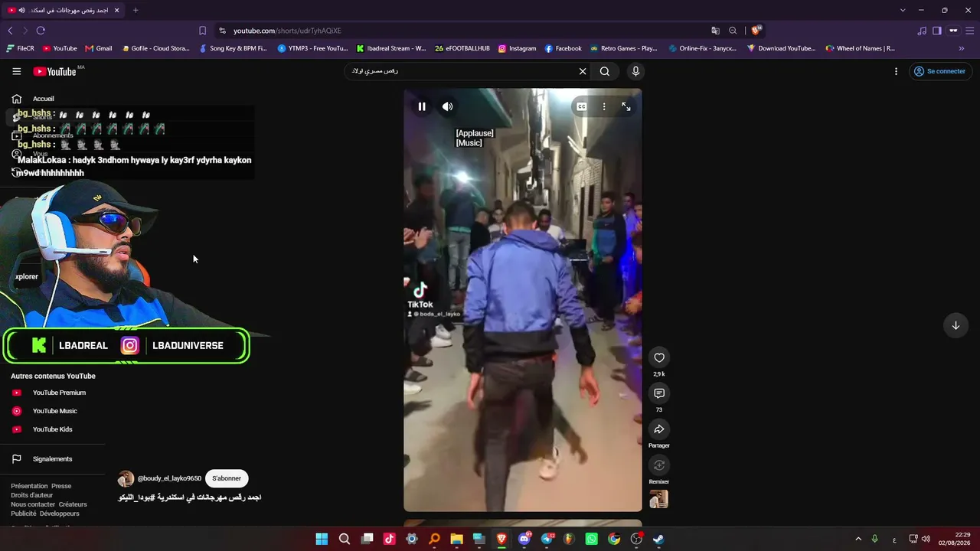Open the Wheel of Names bookmark
The height and width of the screenshot is (551, 980).
point(861,48)
